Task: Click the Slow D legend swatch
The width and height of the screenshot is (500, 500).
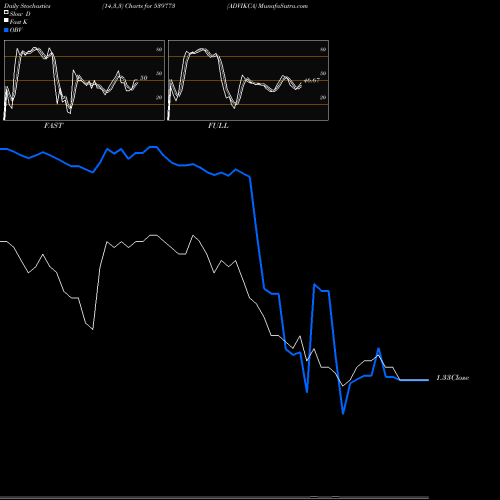Action: 6,12
